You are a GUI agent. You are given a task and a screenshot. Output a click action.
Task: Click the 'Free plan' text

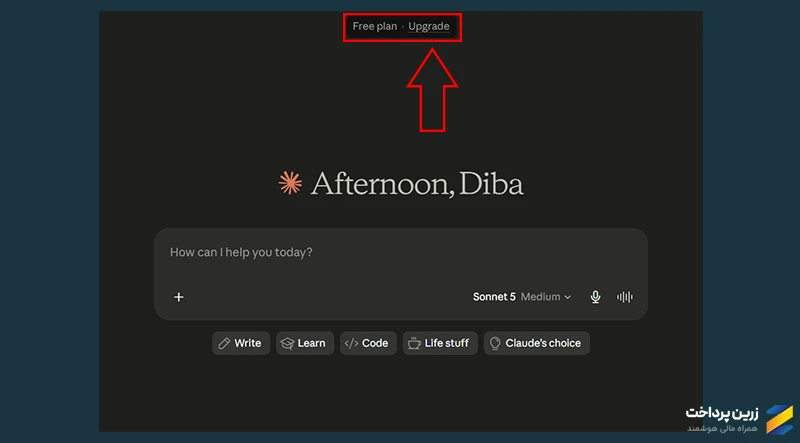(374, 27)
